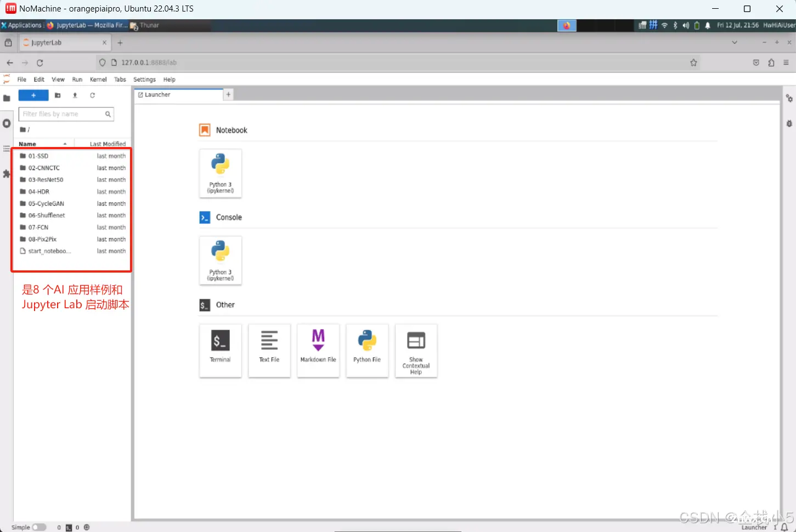Screen dimensions: 796x532
Task: Open the Extension Manager puzzle icon
Action: click(7, 174)
